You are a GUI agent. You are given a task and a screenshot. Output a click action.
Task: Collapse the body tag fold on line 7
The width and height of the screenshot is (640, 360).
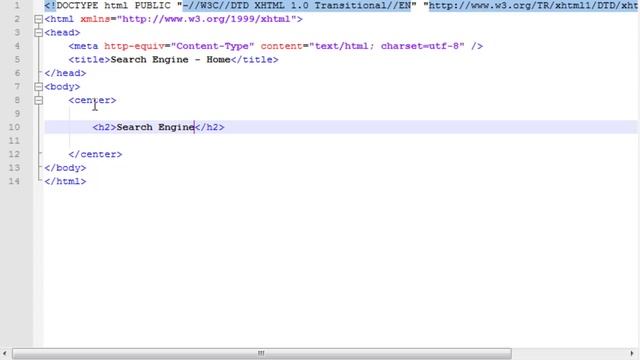[38, 87]
